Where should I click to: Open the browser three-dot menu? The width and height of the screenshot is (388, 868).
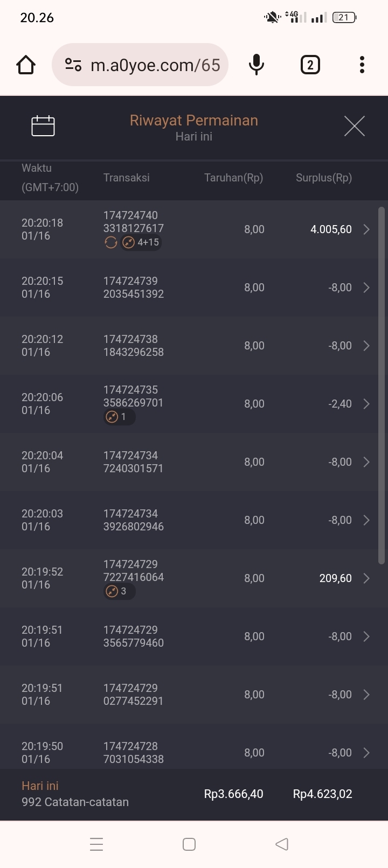(x=362, y=65)
